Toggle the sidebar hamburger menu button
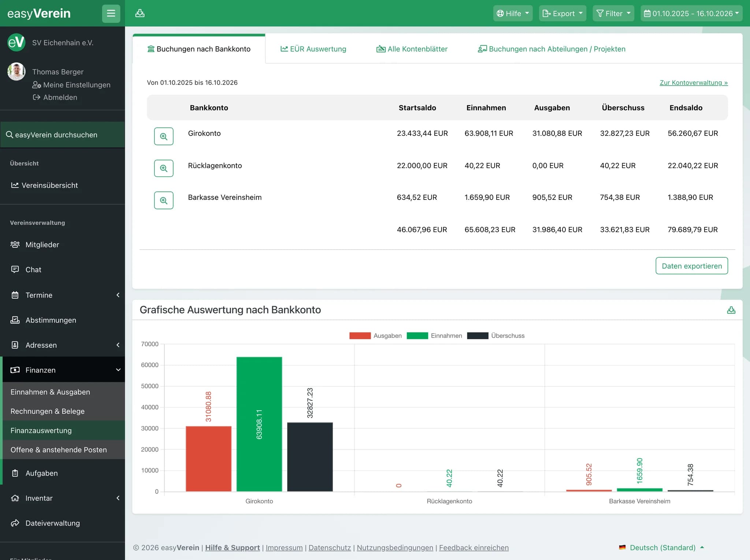Screen dimensions: 750x560 (111, 14)
